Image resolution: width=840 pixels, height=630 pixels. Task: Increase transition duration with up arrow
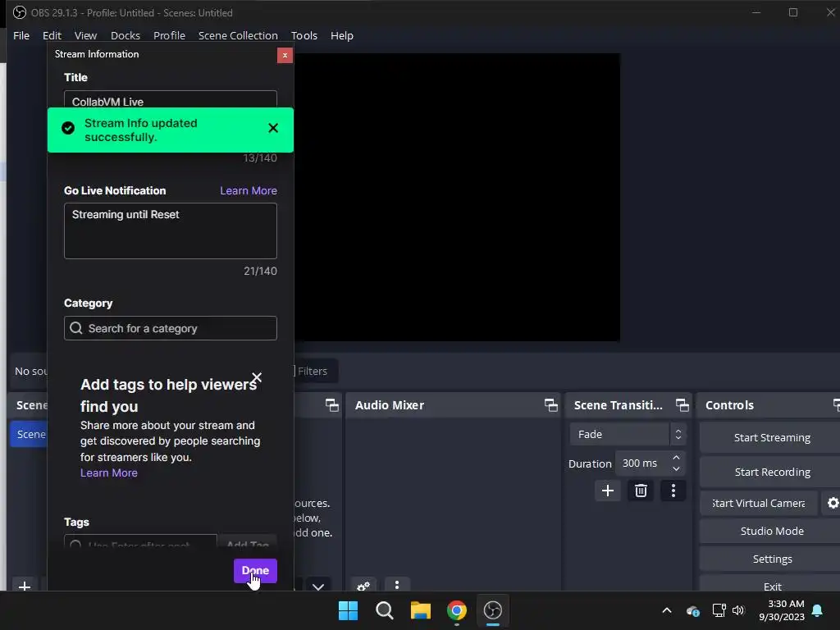[676, 458]
